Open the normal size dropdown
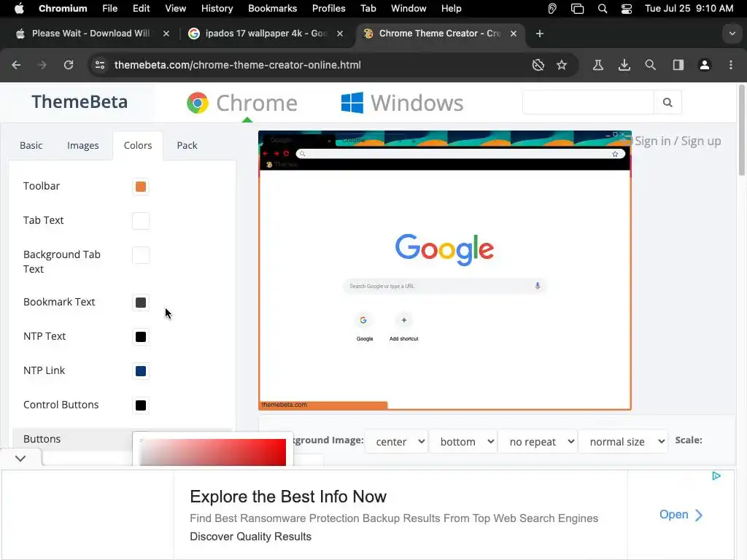Image resolution: width=747 pixels, height=560 pixels. coord(623,441)
